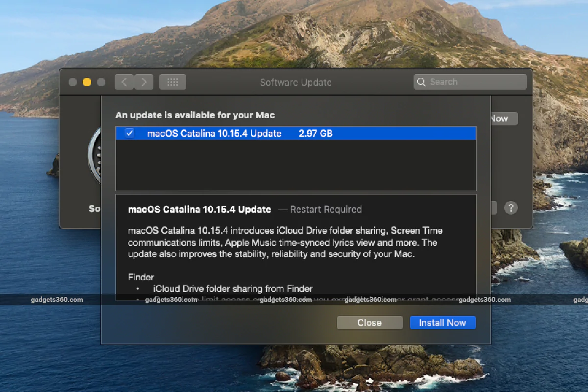
Task: Minimize the window with the yellow button
Action: point(87,82)
